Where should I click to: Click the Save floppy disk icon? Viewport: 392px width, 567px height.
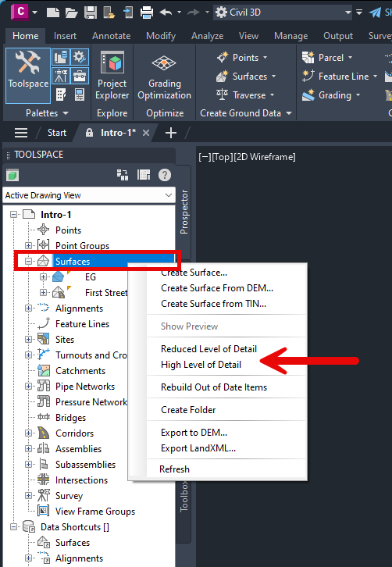[x=91, y=12]
